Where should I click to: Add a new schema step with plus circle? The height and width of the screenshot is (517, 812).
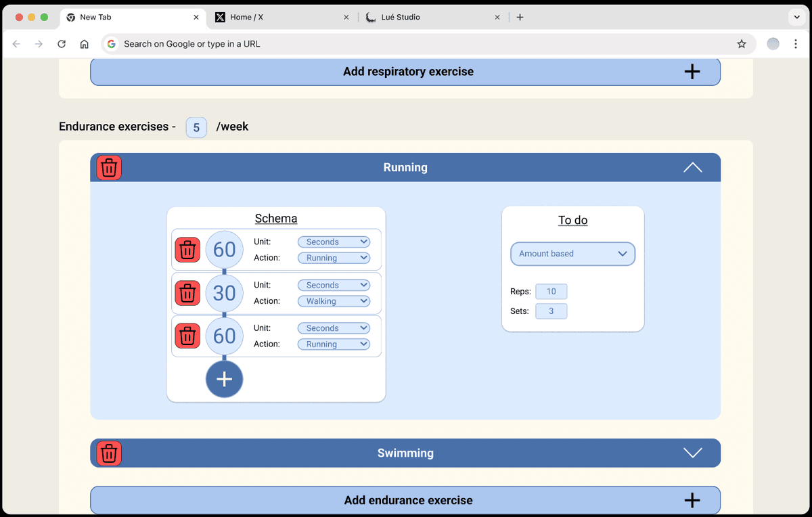(x=224, y=379)
